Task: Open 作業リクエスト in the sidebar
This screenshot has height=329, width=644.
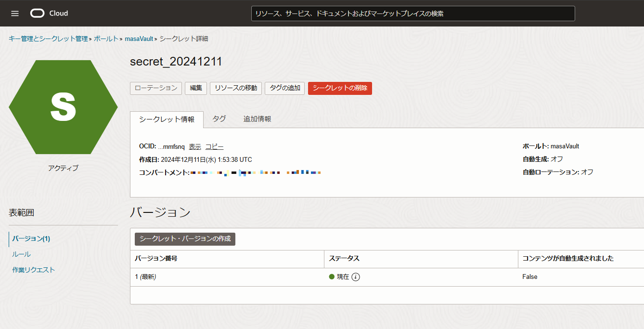Action: (34, 270)
